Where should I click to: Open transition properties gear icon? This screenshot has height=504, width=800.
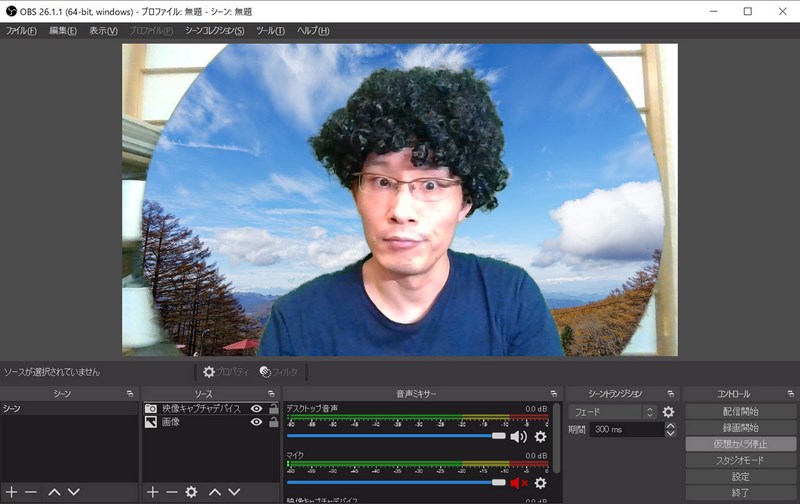click(x=668, y=412)
